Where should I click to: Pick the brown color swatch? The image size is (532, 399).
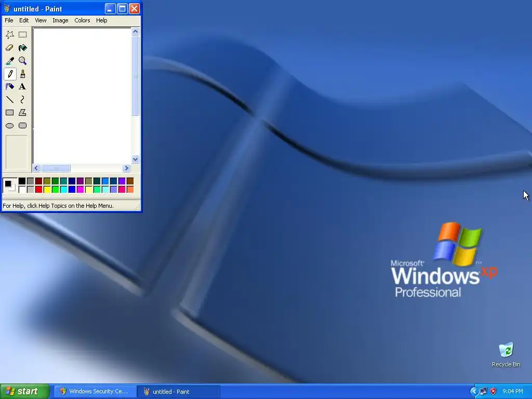[130, 181]
